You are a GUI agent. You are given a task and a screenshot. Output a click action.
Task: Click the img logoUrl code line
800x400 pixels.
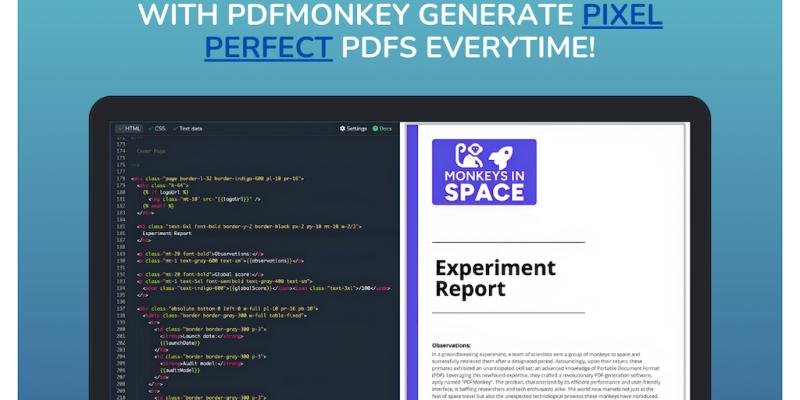pos(205,199)
